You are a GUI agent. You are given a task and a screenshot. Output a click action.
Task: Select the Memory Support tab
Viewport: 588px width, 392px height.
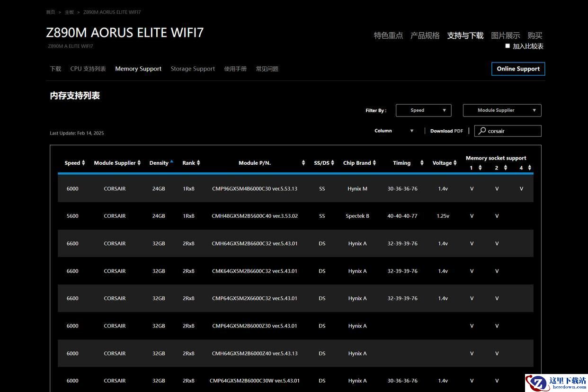tap(138, 69)
